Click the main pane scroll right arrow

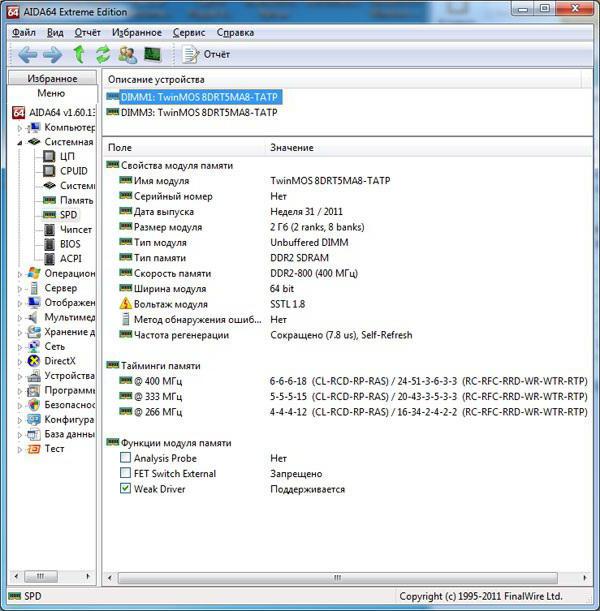(x=584, y=577)
